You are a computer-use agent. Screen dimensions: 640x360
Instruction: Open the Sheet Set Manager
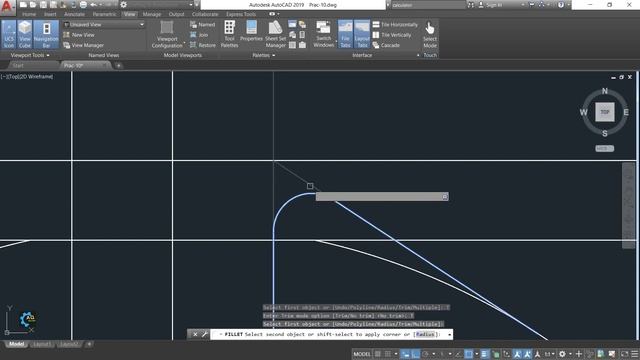tap(276, 34)
